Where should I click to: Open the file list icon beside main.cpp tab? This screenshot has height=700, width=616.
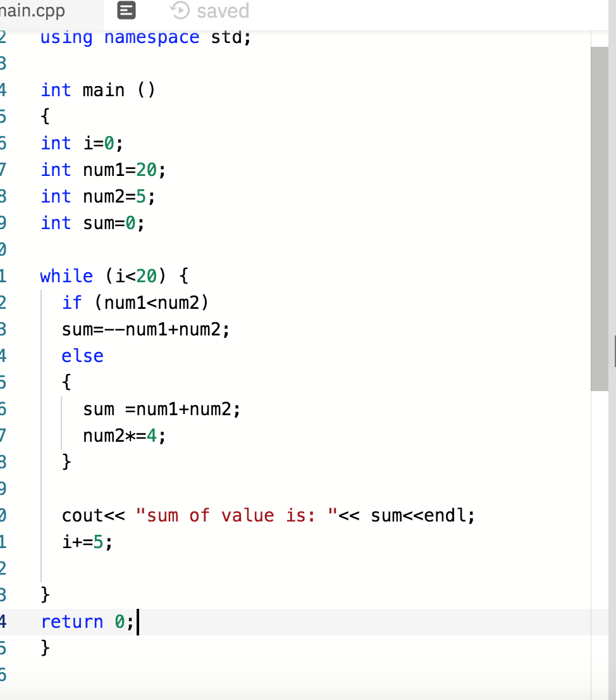(125, 11)
